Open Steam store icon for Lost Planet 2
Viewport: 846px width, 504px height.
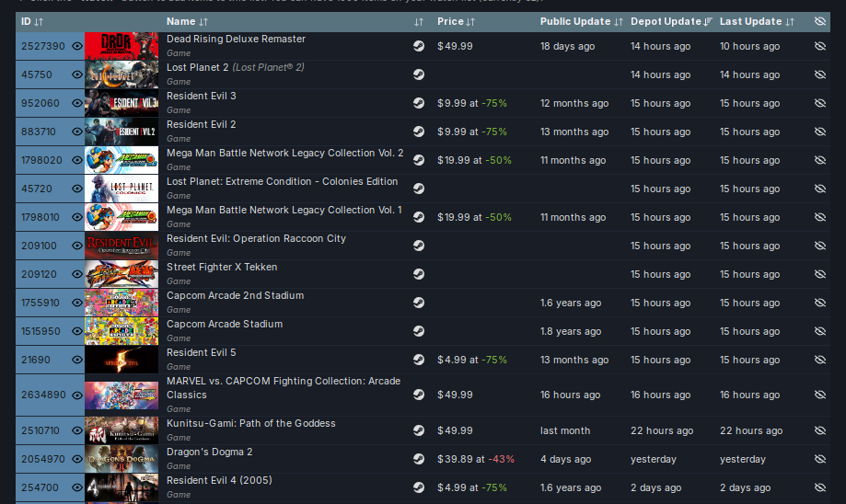(x=419, y=74)
